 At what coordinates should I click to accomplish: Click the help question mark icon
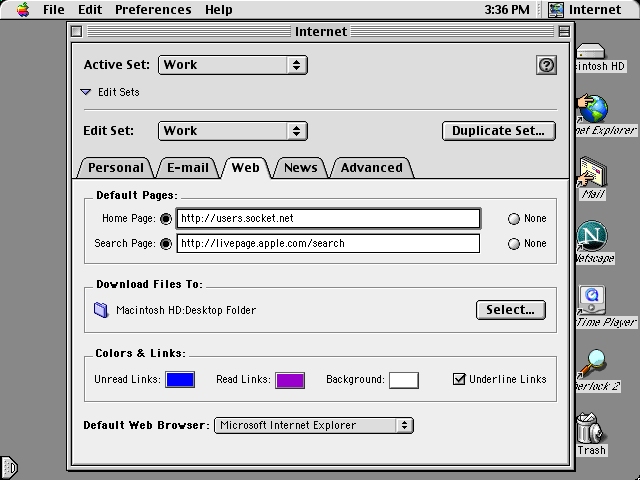pyautogui.click(x=546, y=65)
